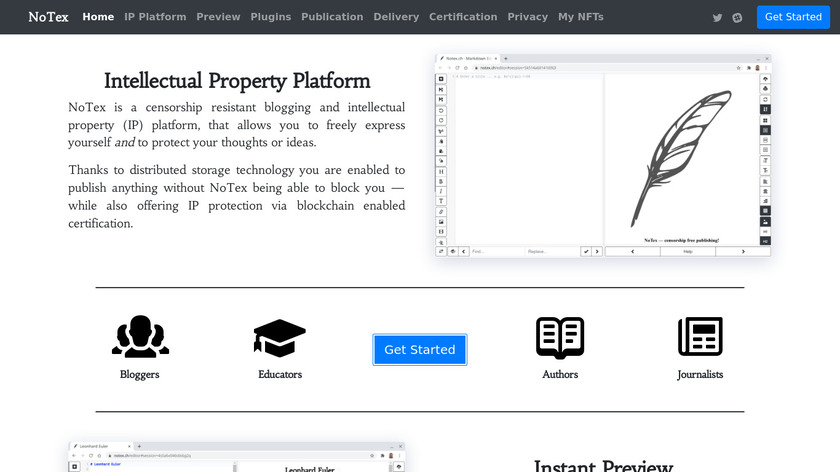Click the Bloggers label
Viewport: 840px width, 472px height.
click(139, 374)
